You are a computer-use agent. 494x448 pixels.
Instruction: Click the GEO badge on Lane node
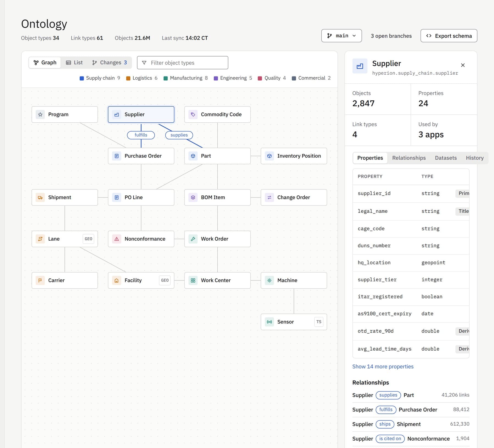(x=88, y=239)
